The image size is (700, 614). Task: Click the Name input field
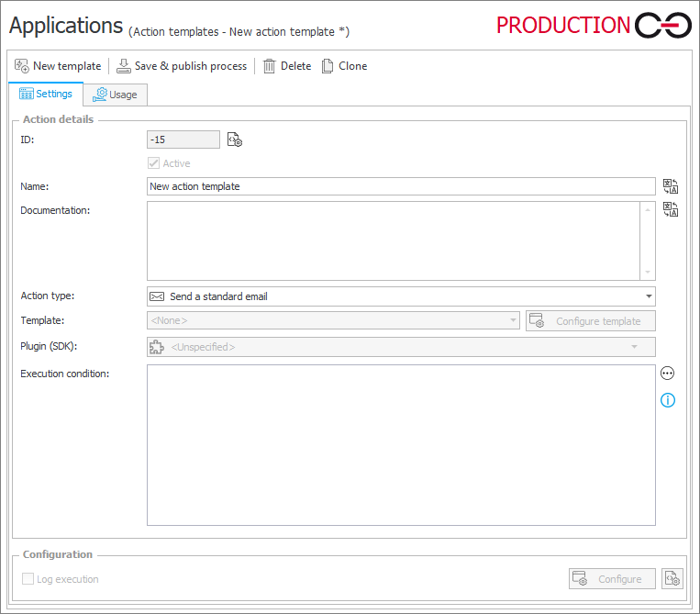point(401,186)
